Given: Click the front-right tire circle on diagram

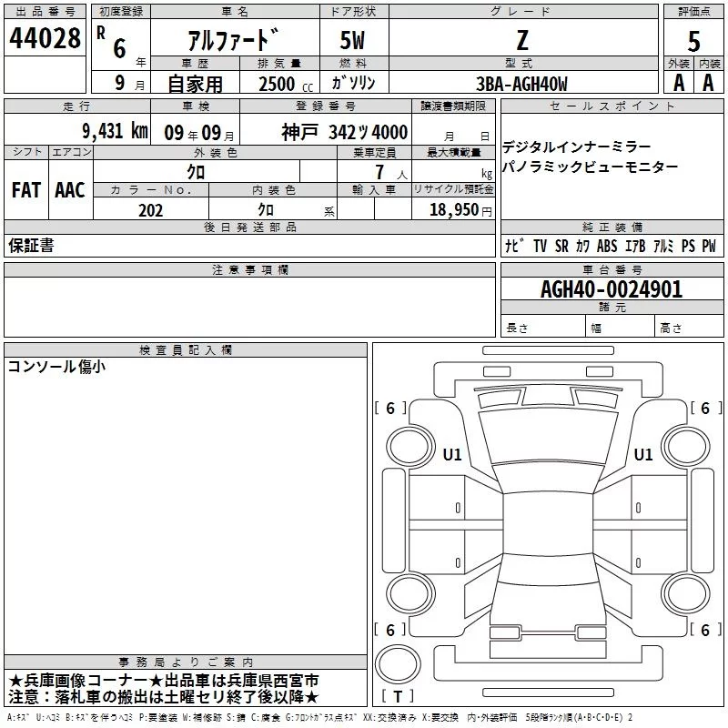Looking at the screenshot, I should tap(686, 448).
